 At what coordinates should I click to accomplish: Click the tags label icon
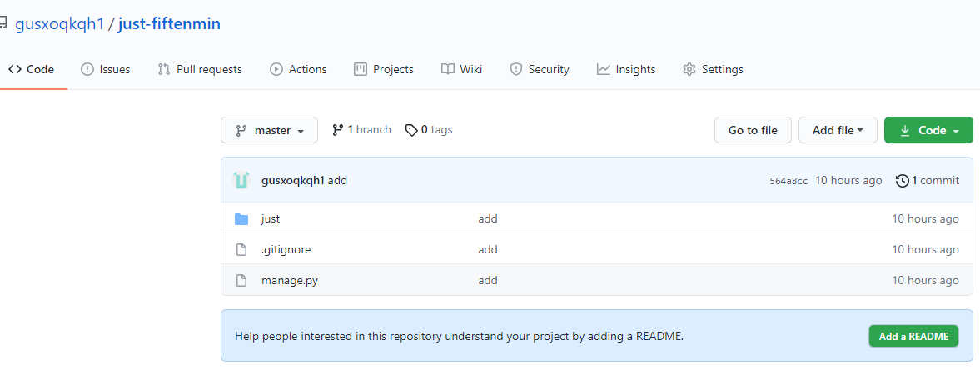pyautogui.click(x=411, y=130)
